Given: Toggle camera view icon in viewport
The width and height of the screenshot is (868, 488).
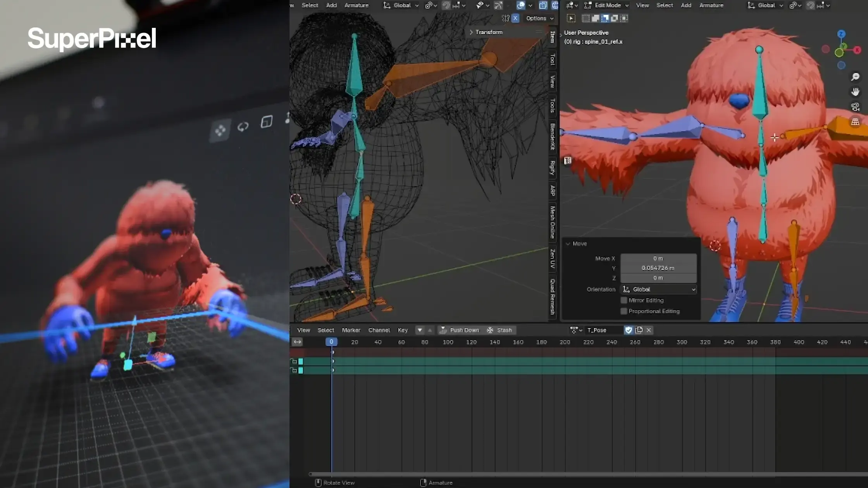Looking at the screenshot, I should tap(855, 107).
